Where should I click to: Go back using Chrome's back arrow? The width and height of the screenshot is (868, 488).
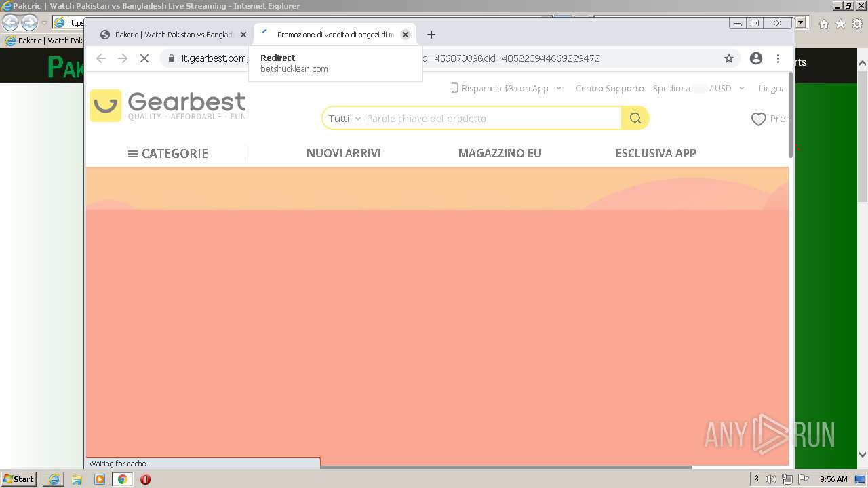tap(101, 58)
